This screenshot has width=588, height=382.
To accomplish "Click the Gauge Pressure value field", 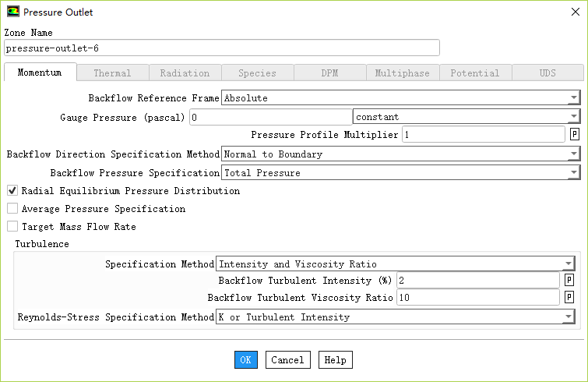I will tap(269, 117).
